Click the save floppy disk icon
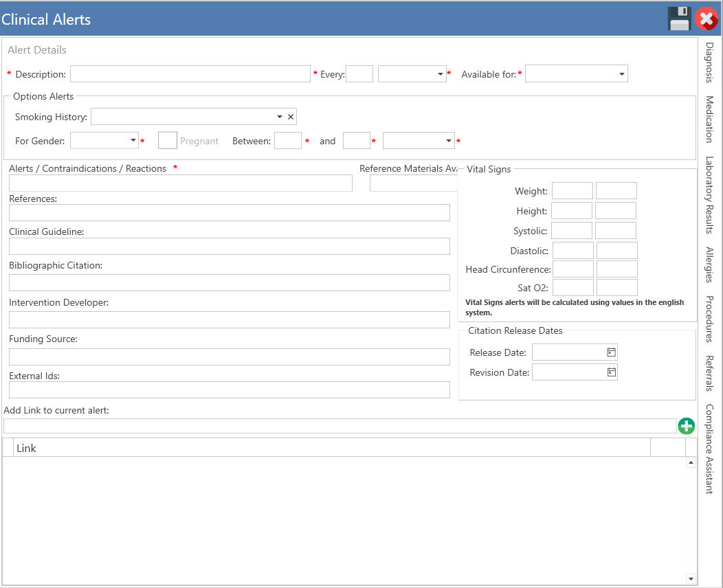Image resolution: width=723 pixels, height=588 pixels. click(x=679, y=19)
